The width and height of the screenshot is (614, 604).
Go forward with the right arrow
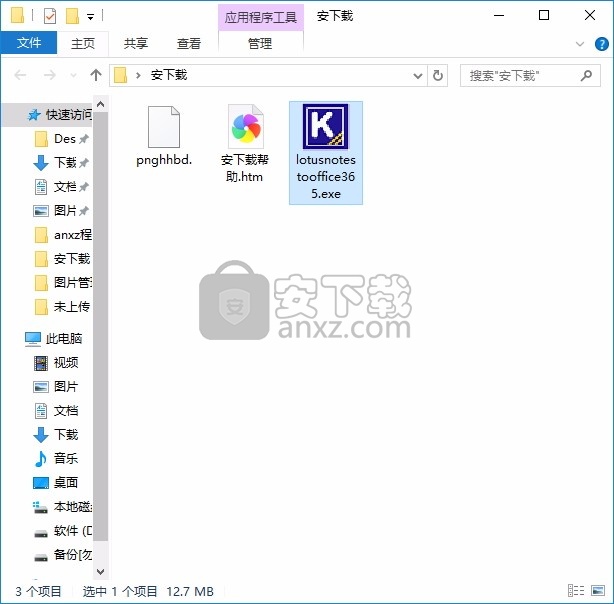coord(50,75)
